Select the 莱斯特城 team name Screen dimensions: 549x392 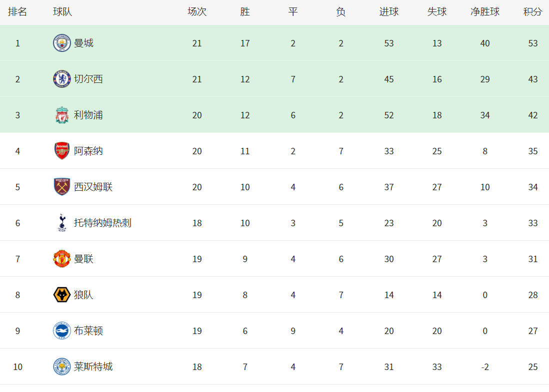pos(93,367)
